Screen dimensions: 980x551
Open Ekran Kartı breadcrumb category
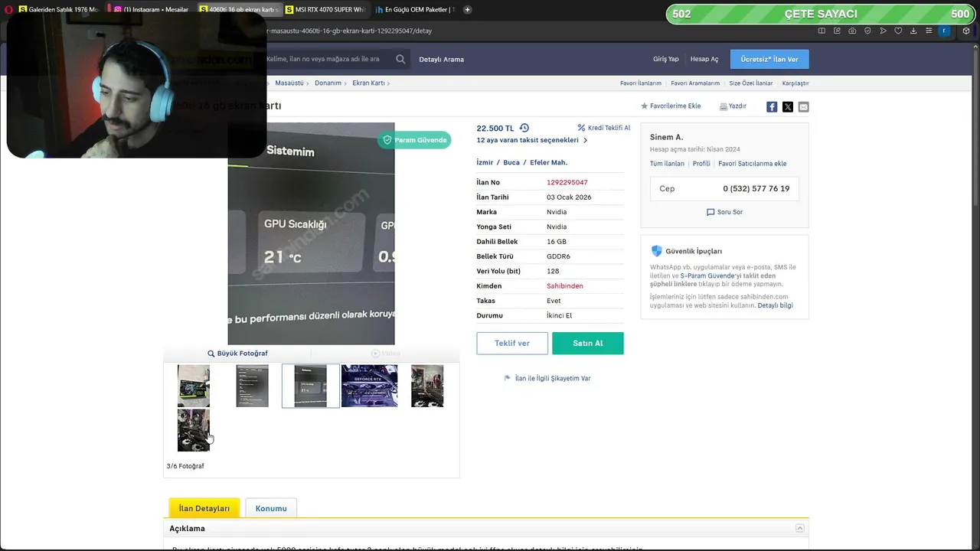[368, 83]
